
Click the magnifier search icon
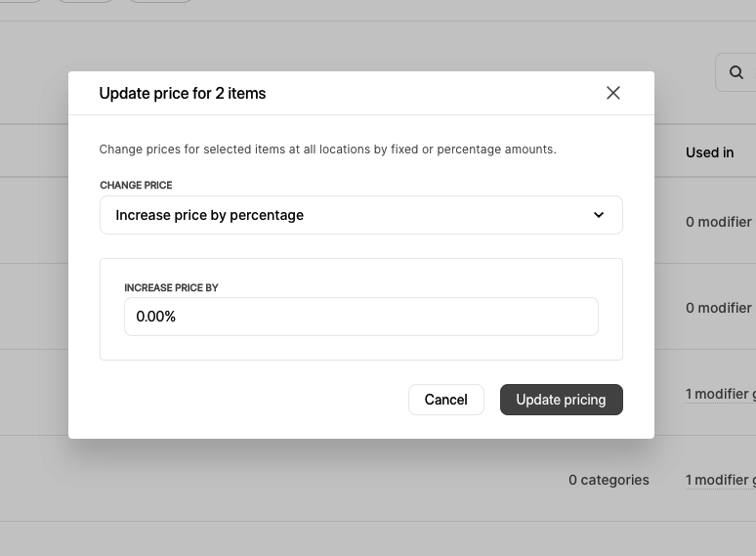tap(735, 72)
